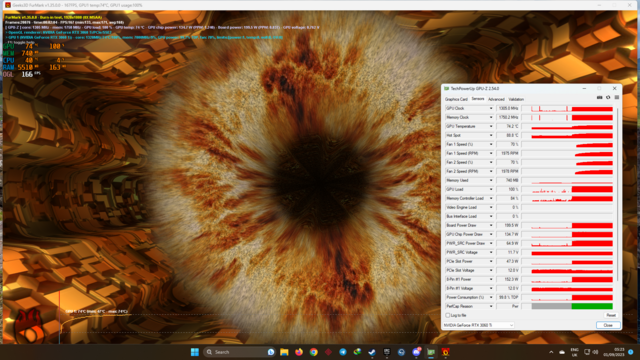This screenshot has width=640, height=360.
Task: Switch to GPU-Z taskbar icon
Action: tap(431, 352)
